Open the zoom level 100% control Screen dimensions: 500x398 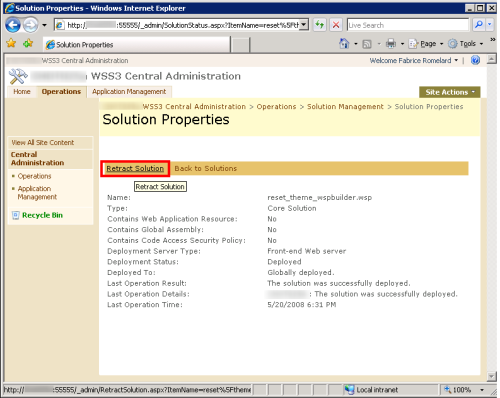(463, 390)
